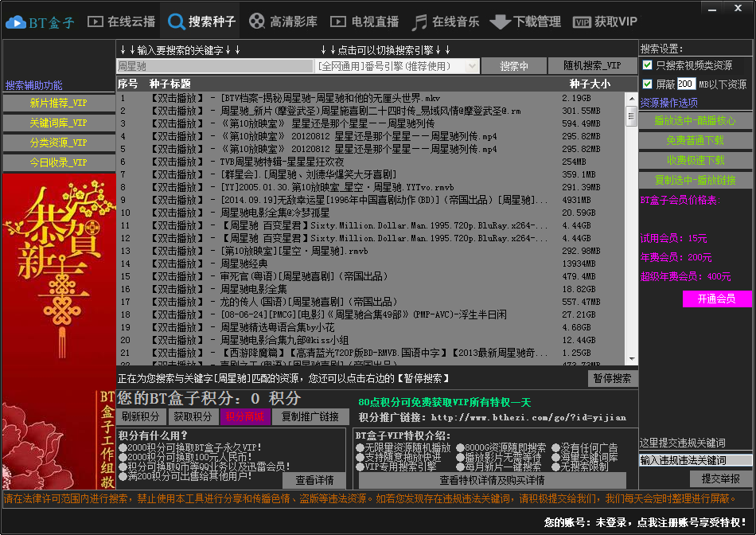Click the 在线音乐 music note icon
Image resolution: width=756 pixels, height=535 pixels.
(419, 22)
